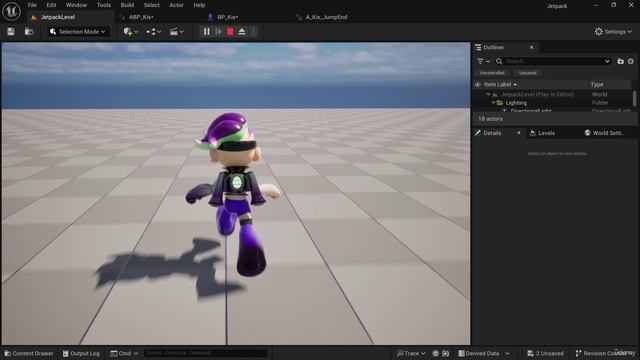Stop the play session
640x360 pixels.
tap(230, 31)
